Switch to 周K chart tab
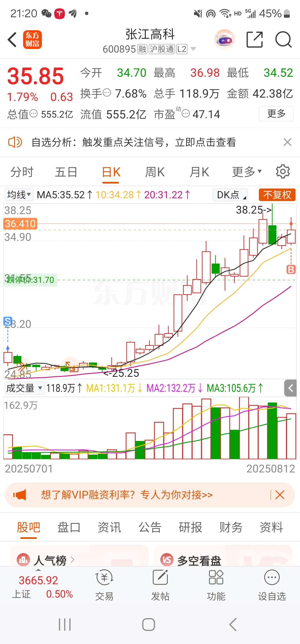 155,172
